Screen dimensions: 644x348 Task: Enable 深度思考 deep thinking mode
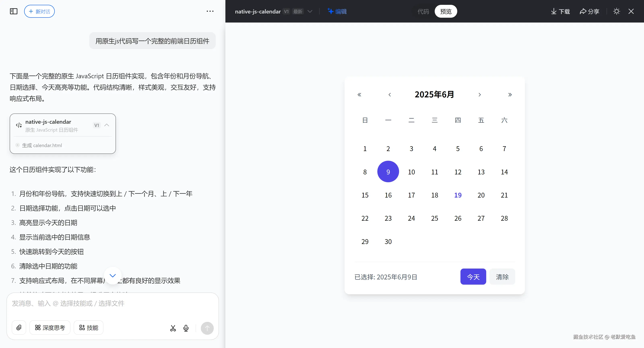pos(50,327)
